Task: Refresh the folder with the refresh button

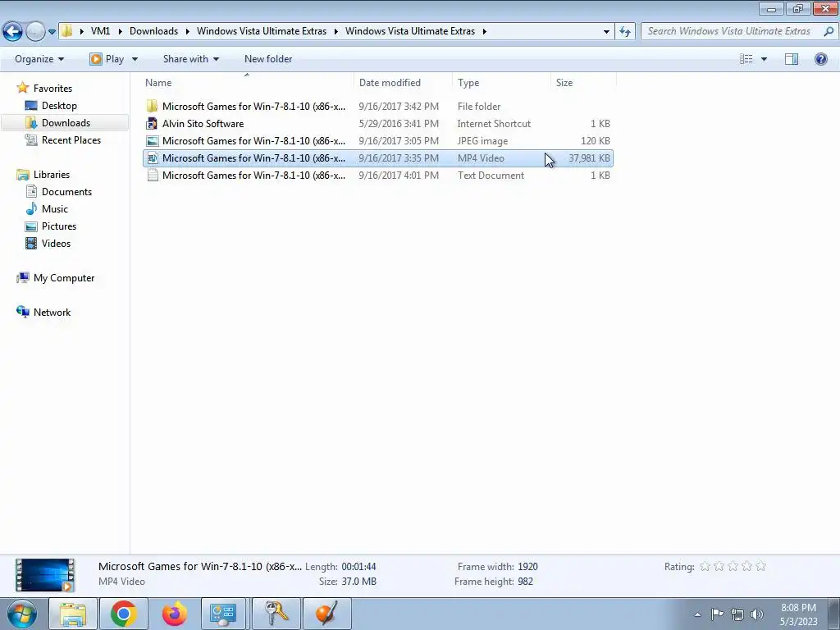Action: 625,31
